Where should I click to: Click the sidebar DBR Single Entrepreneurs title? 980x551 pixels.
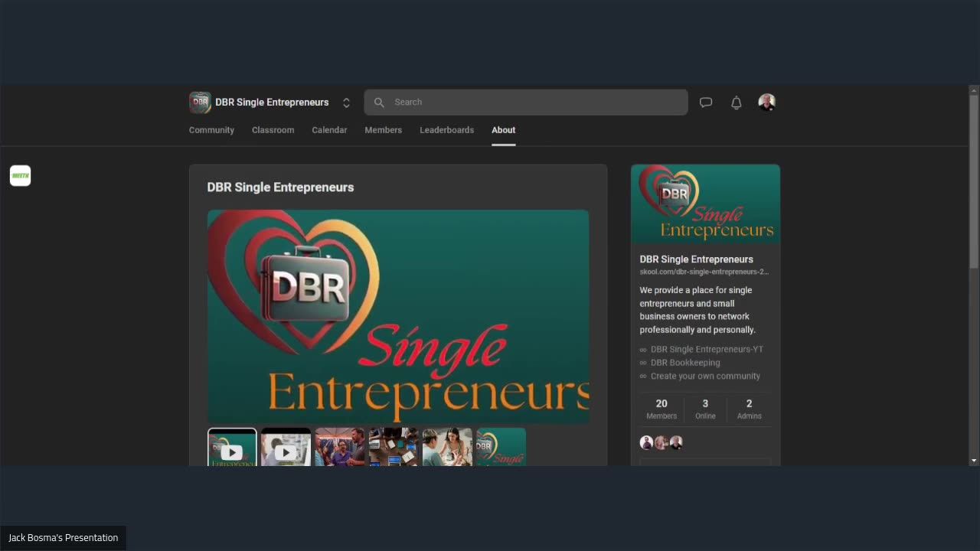[x=696, y=259]
